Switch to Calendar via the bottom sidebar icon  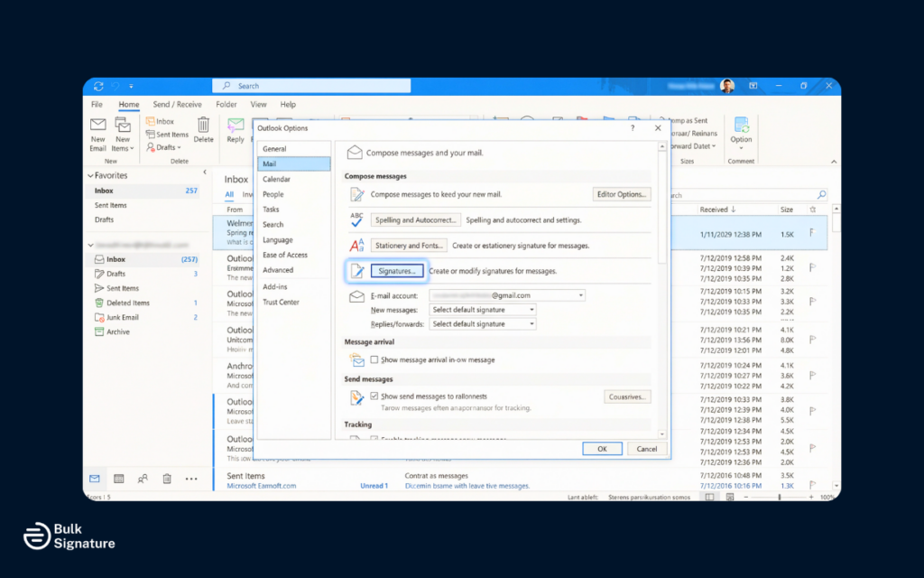[x=119, y=478]
